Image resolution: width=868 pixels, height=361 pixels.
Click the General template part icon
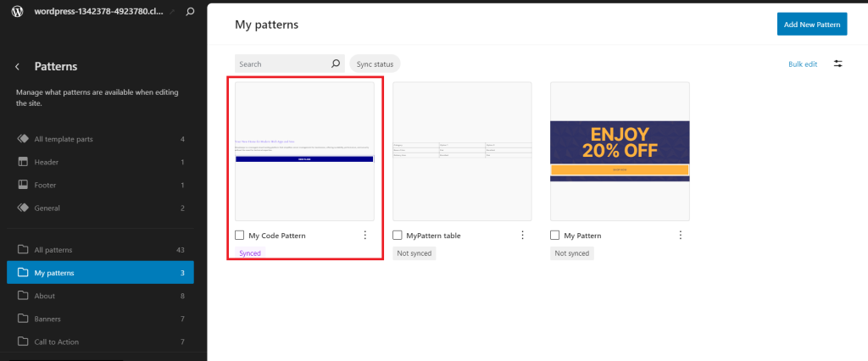click(23, 208)
